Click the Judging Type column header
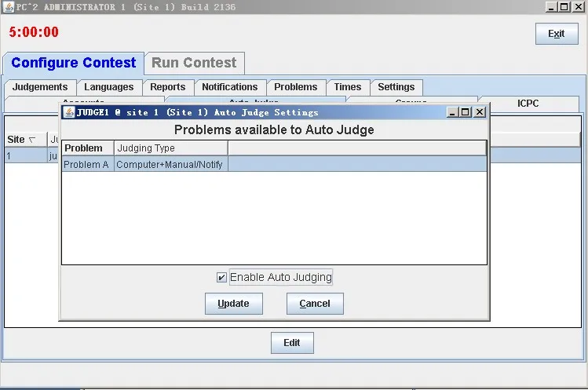 tap(170, 148)
